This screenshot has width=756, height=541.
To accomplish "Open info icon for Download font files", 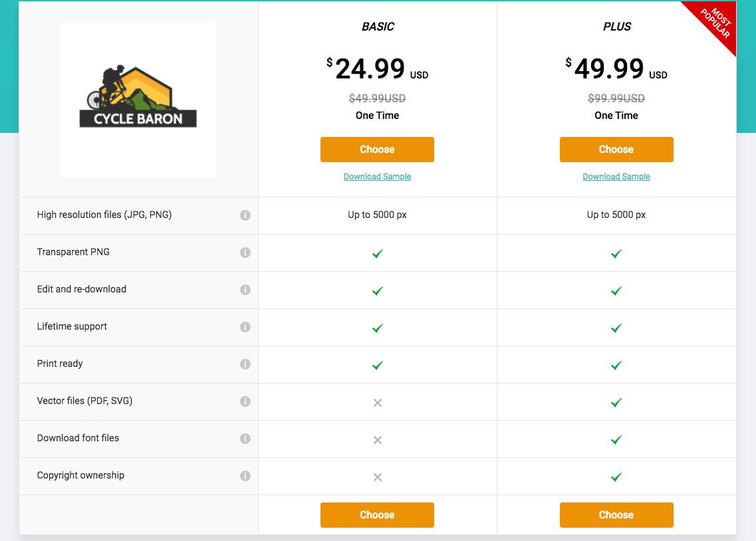I will [245, 439].
